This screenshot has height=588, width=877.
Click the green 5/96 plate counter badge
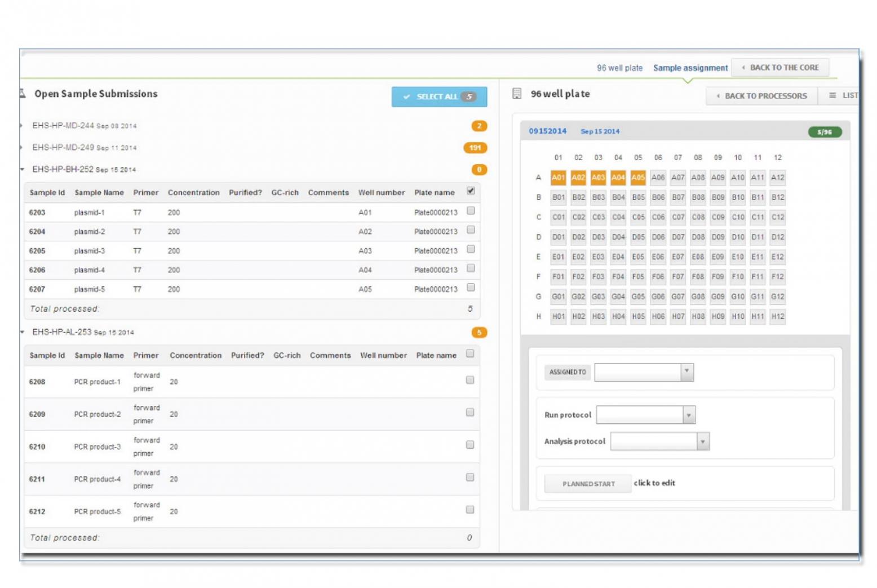(x=824, y=132)
